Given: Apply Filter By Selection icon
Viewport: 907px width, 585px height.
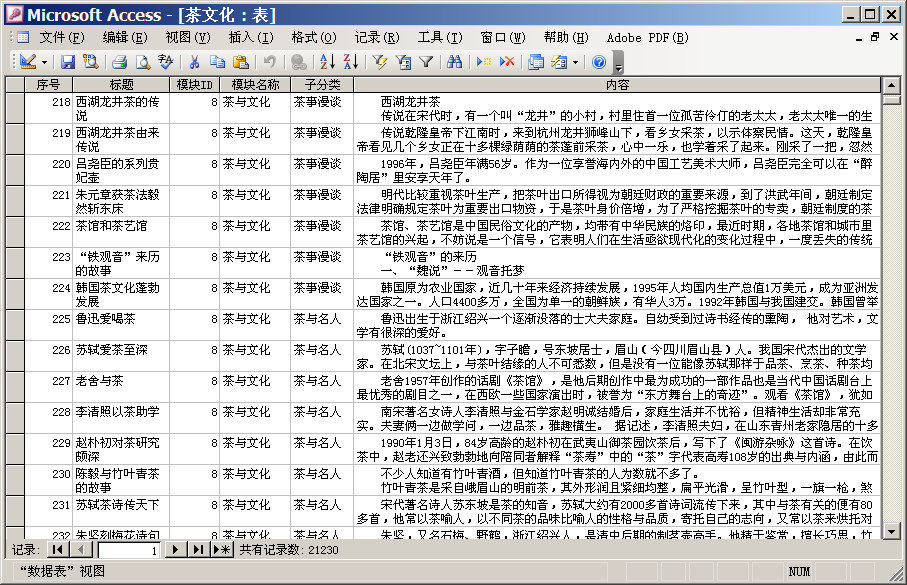Looking at the screenshot, I should [x=379, y=61].
